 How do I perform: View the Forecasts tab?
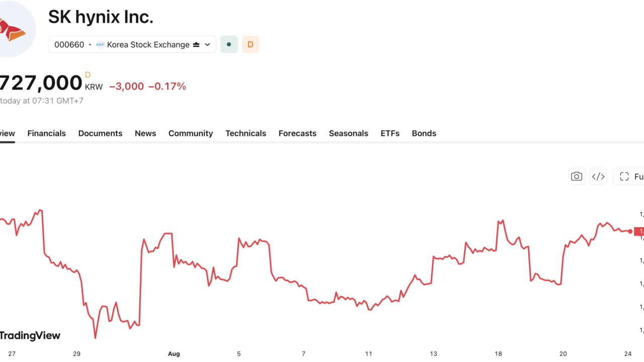(297, 133)
